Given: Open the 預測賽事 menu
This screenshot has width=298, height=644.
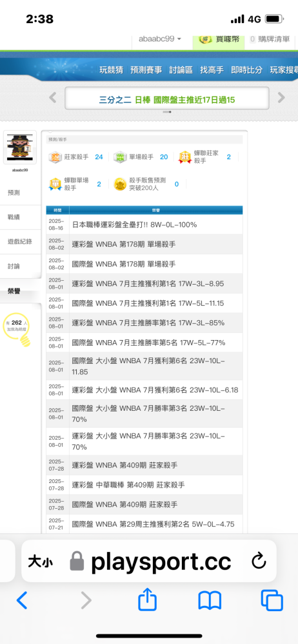Looking at the screenshot, I should tap(146, 70).
